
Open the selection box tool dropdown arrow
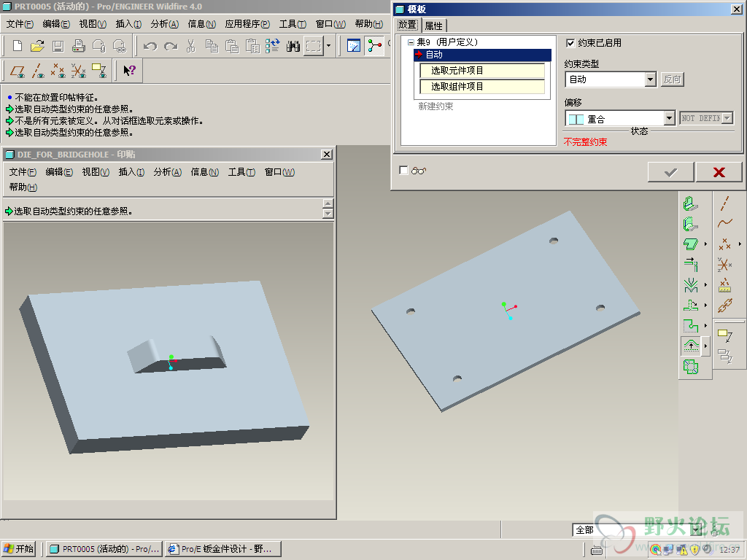pos(328,46)
